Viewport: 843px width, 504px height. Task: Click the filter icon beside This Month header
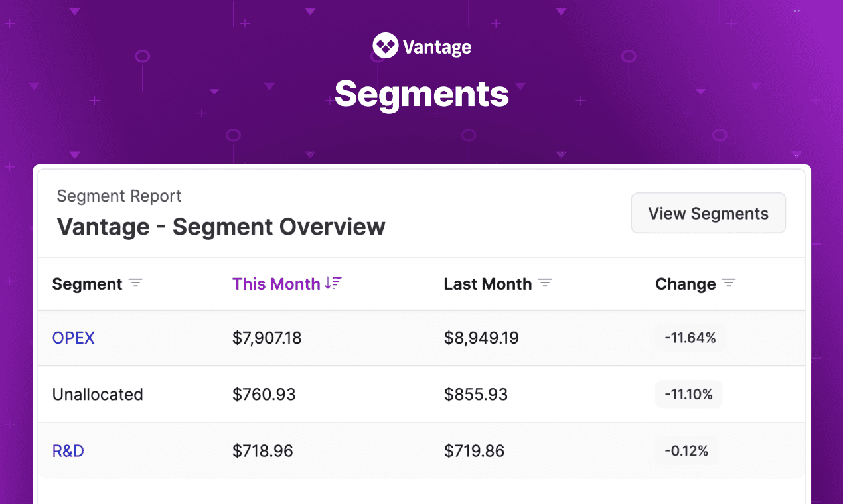click(x=335, y=283)
